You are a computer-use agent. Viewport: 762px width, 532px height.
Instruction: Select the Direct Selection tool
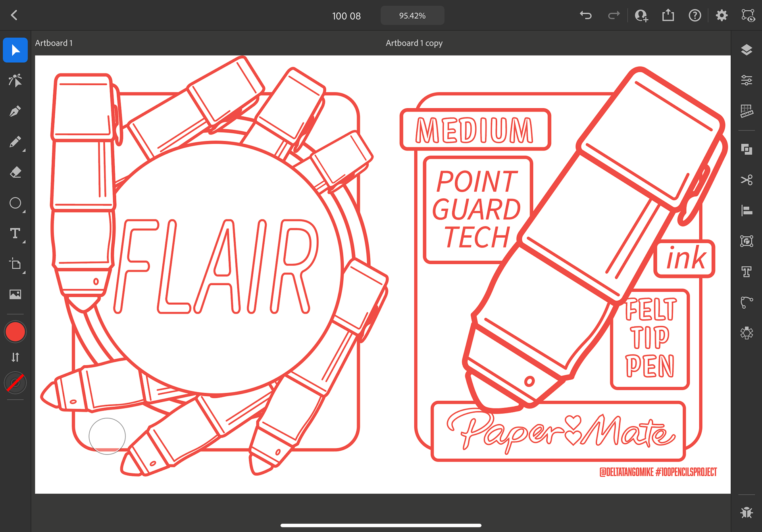[15, 81]
